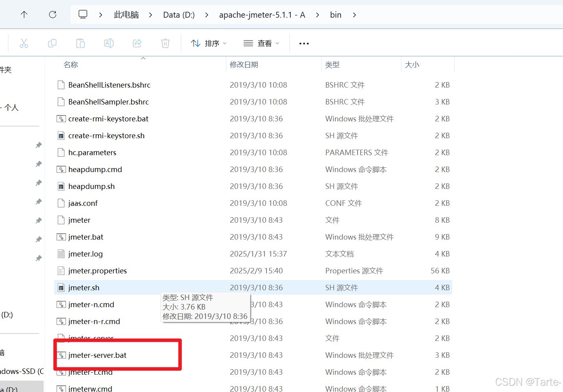Click the Share icon in toolbar

tap(137, 43)
